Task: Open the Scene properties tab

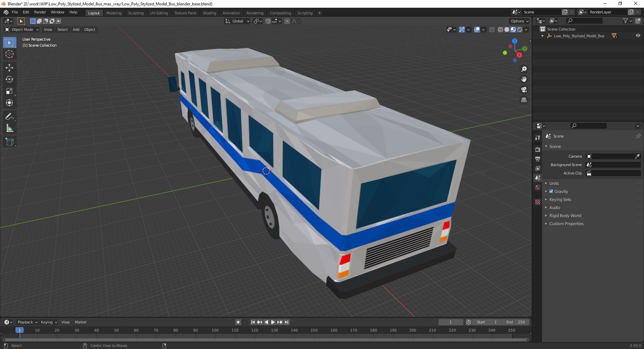Action: [538, 178]
